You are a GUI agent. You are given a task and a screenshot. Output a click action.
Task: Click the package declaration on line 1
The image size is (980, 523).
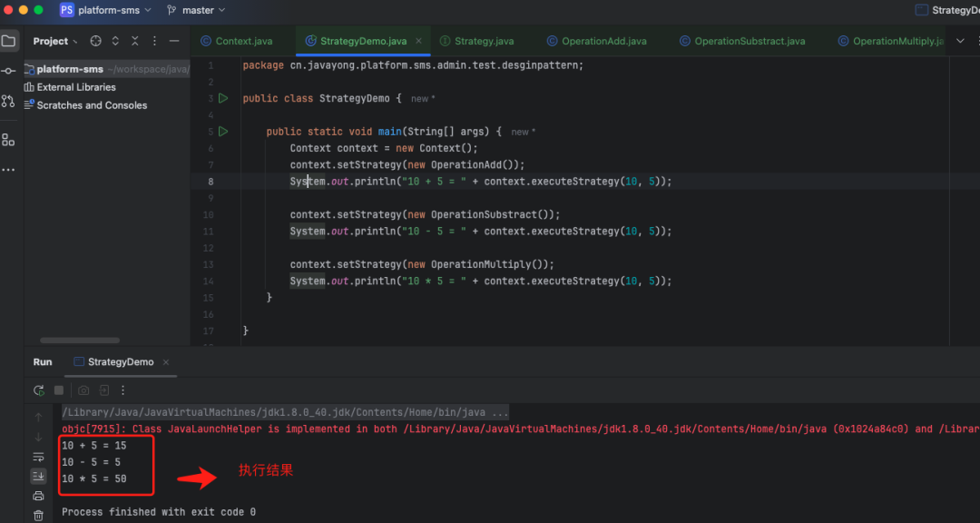click(x=413, y=65)
